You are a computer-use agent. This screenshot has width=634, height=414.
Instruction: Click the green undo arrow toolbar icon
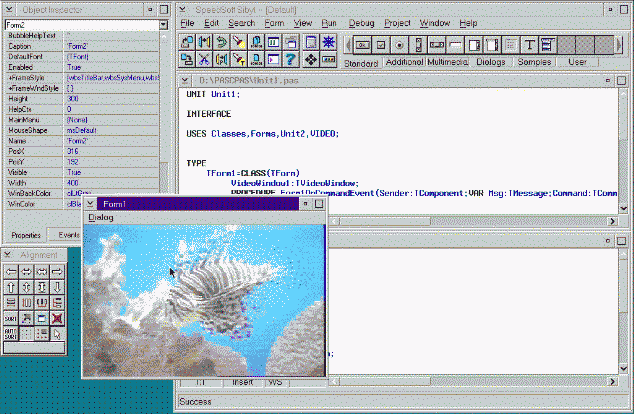point(222,42)
